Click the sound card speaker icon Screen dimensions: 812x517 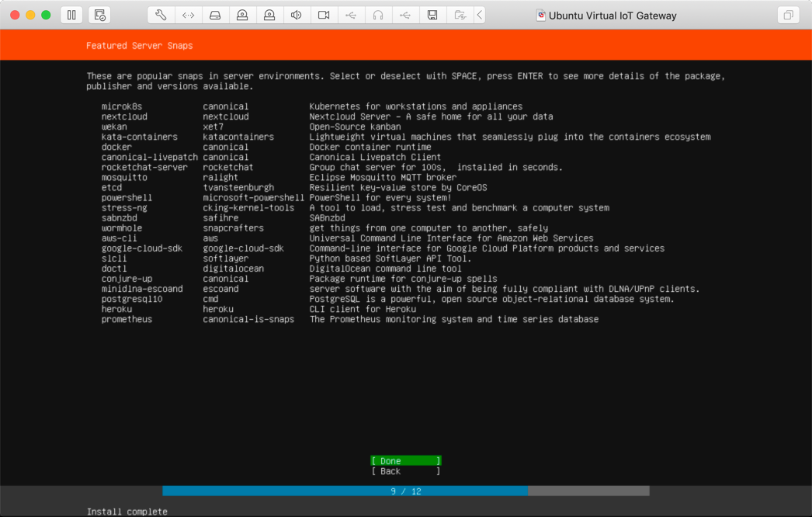297,15
